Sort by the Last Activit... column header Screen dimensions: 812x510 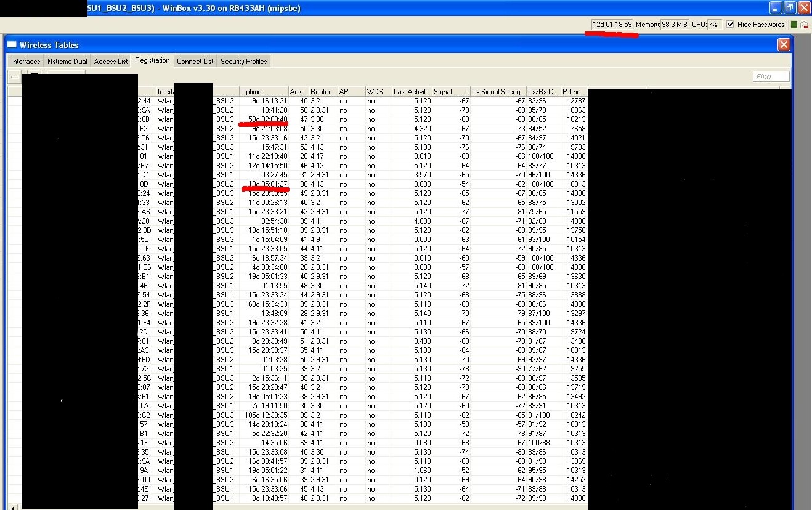(412, 92)
